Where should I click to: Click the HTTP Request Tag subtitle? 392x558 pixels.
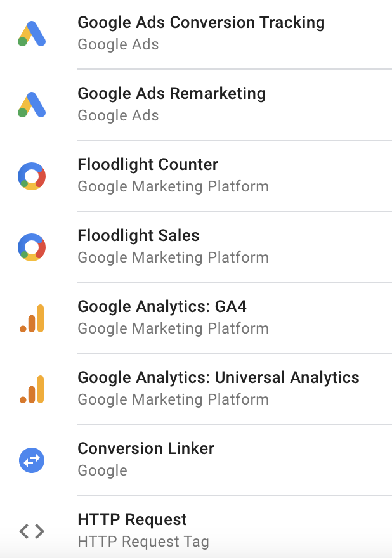[143, 542]
